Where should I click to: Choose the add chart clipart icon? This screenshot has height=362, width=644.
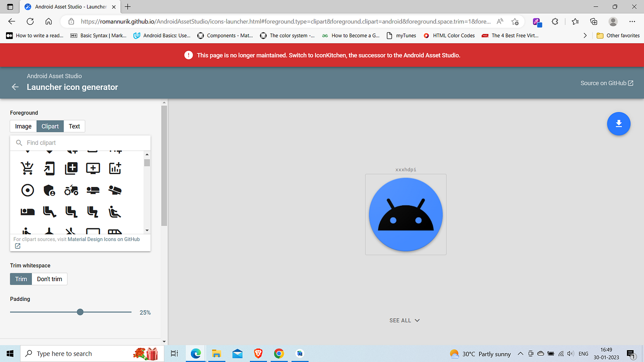pos(115,168)
